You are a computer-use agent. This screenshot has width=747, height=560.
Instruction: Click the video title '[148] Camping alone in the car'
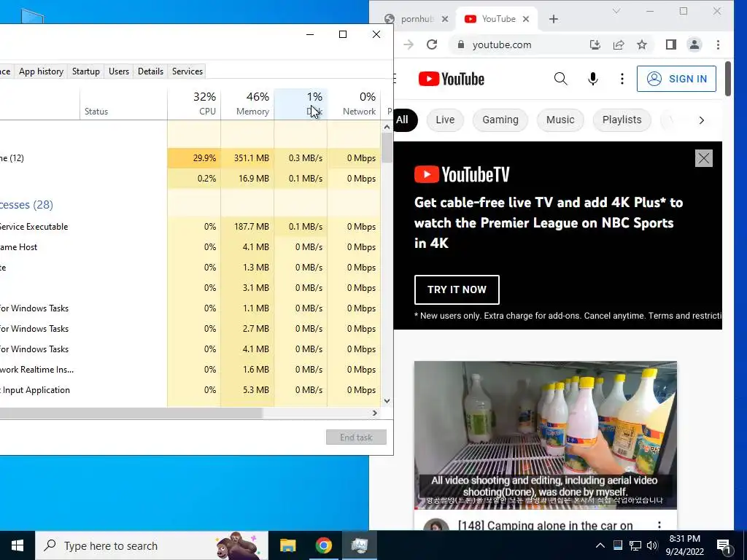pos(546,525)
